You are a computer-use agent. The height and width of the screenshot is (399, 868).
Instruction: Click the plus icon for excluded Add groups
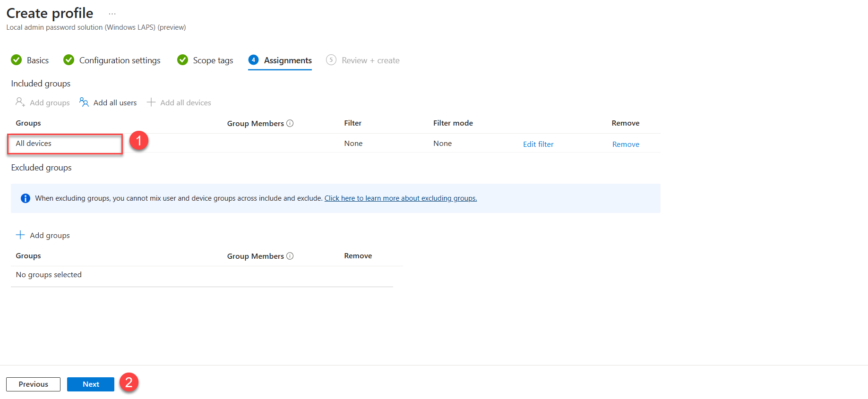tap(20, 235)
